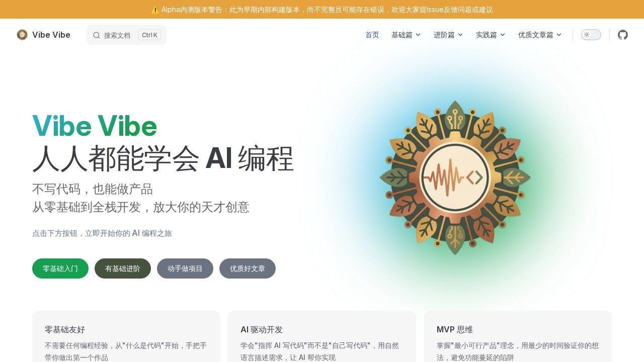Go to the 首页 nav item
This screenshot has height=362, width=644.
pos(372,35)
